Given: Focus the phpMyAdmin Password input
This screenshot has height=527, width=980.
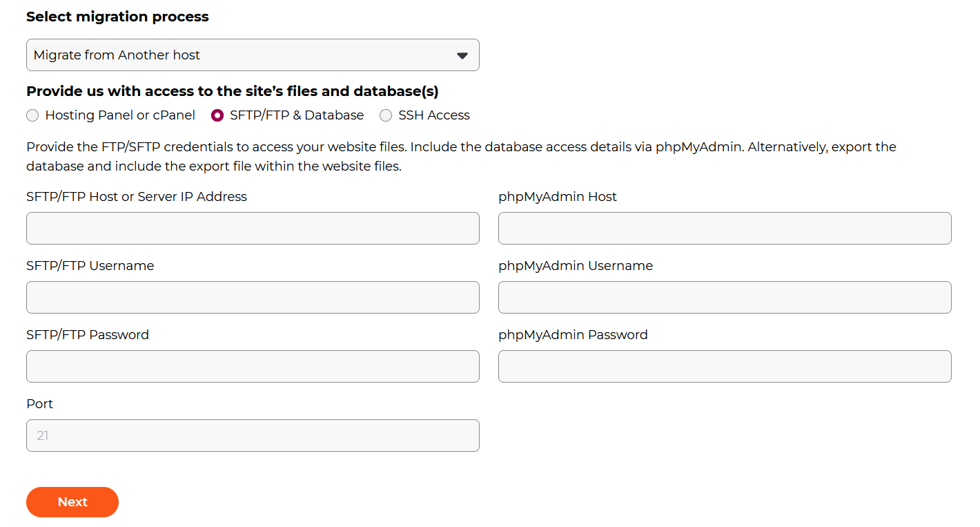Looking at the screenshot, I should 725,366.
